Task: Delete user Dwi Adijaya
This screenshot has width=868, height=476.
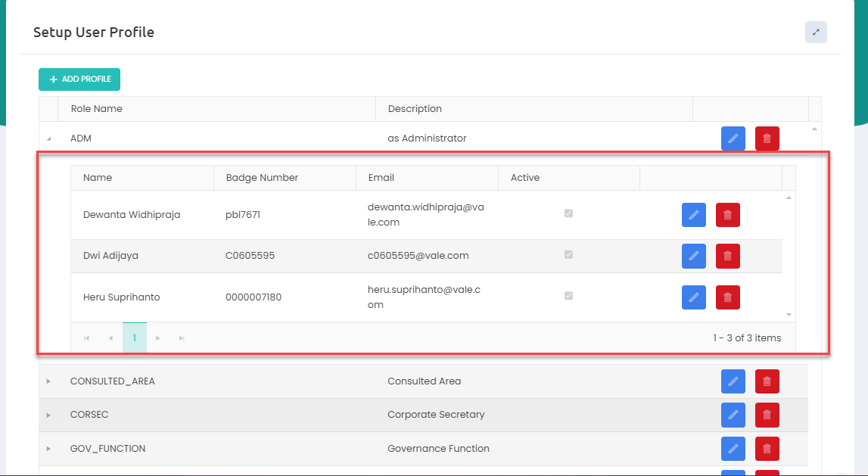Action: [727, 256]
